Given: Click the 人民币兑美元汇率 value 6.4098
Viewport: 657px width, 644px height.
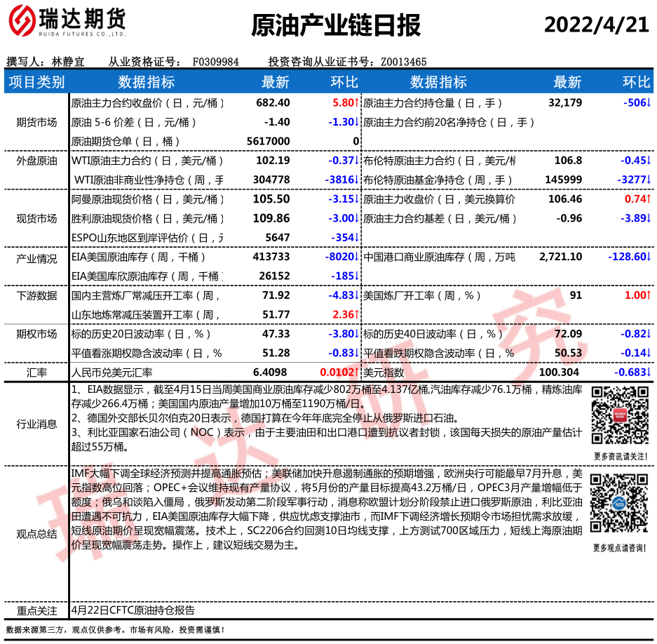Looking at the screenshot, I should click(270, 373).
